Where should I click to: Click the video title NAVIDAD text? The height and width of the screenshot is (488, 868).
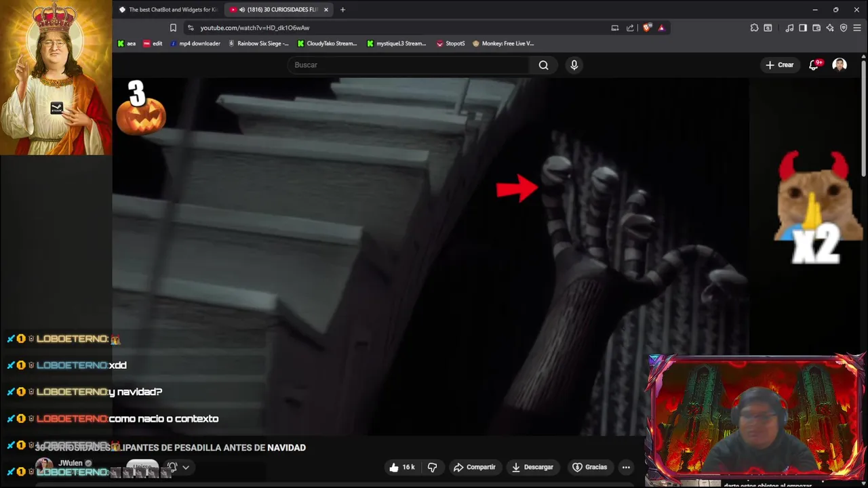pos(286,447)
